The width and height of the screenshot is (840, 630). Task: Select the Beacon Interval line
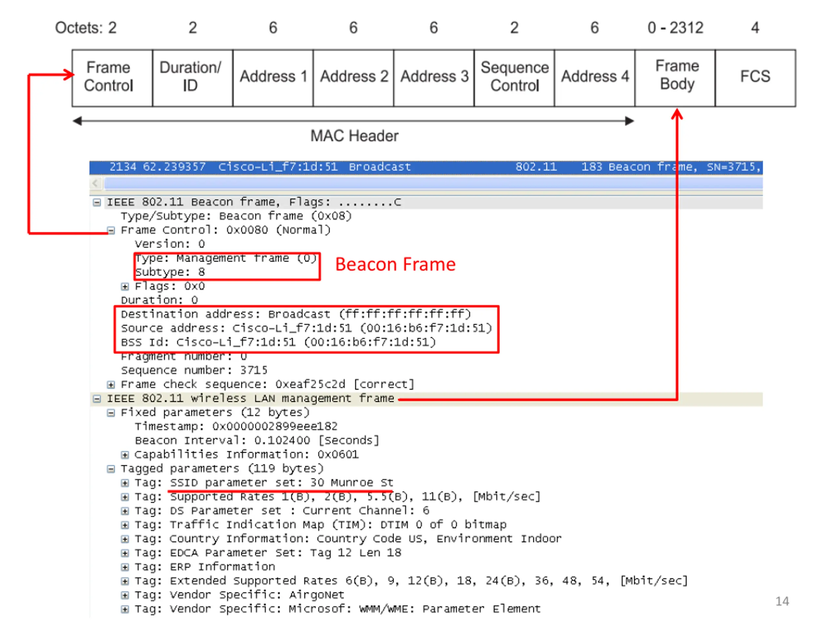[257, 441]
